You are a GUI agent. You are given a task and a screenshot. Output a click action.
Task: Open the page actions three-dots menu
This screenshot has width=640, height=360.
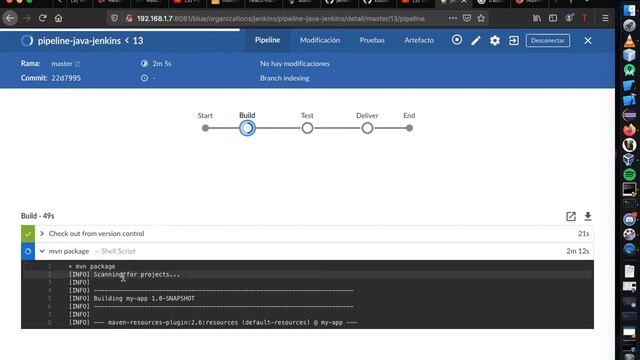click(x=453, y=18)
